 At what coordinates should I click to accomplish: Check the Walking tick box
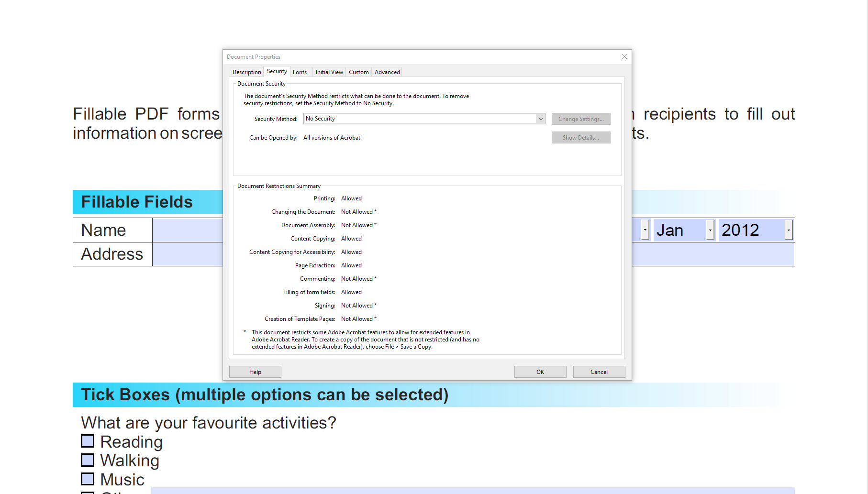tap(88, 460)
